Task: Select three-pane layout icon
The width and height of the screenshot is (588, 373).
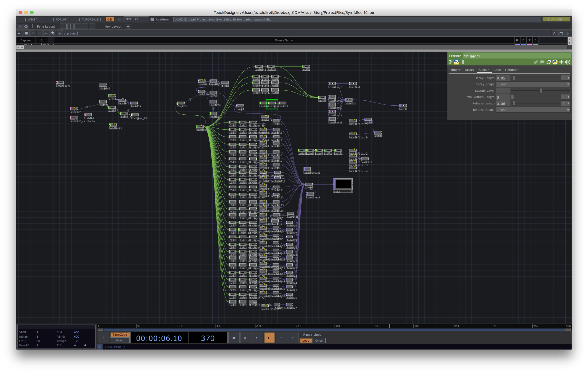Action: pos(85,26)
